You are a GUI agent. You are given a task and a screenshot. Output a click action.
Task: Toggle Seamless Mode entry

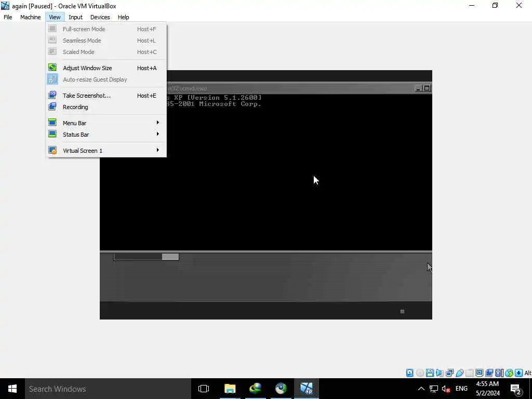[106, 41]
